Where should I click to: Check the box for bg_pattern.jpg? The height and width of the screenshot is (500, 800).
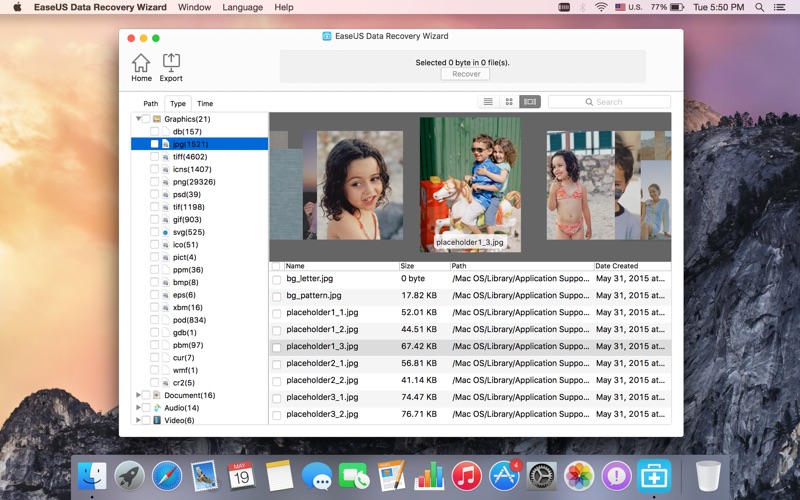pyautogui.click(x=277, y=296)
